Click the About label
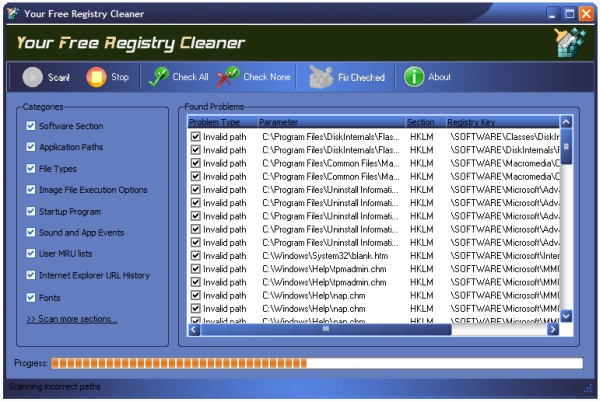This screenshot has width=600, height=402. 439,77
